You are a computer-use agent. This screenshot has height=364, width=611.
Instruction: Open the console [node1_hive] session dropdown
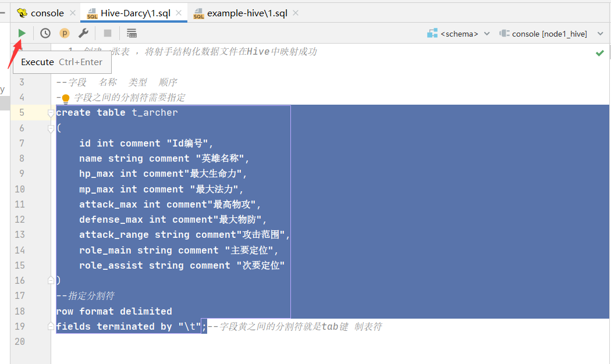coord(551,34)
